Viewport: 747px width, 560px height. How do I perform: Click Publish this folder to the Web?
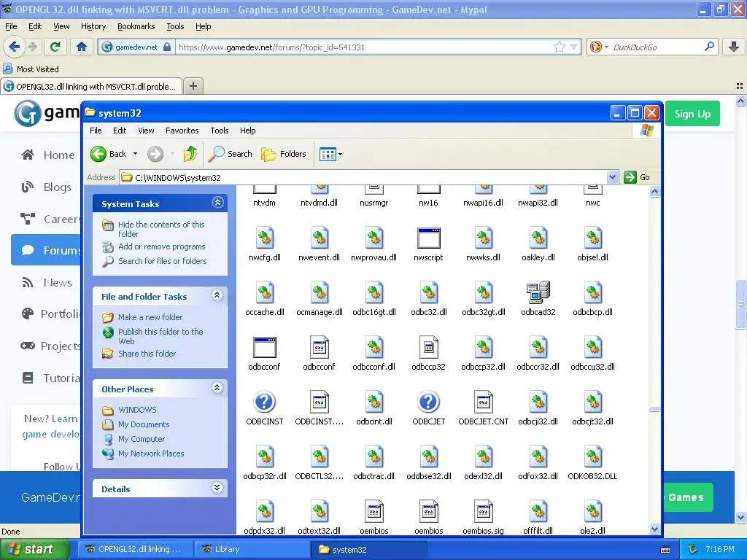coord(160,336)
